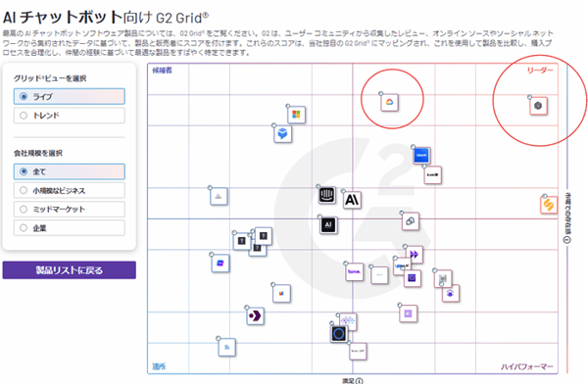Screen dimensions: 588x384
Task: Click the Google Cloud logo on grid
Action: click(x=390, y=102)
